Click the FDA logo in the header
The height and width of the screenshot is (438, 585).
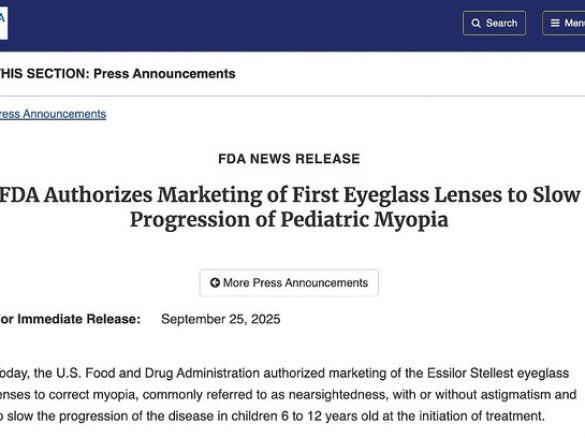3,23
